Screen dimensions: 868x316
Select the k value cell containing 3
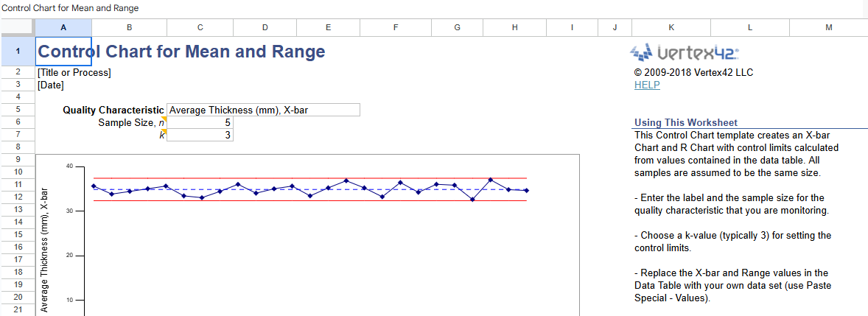(x=200, y=135)
